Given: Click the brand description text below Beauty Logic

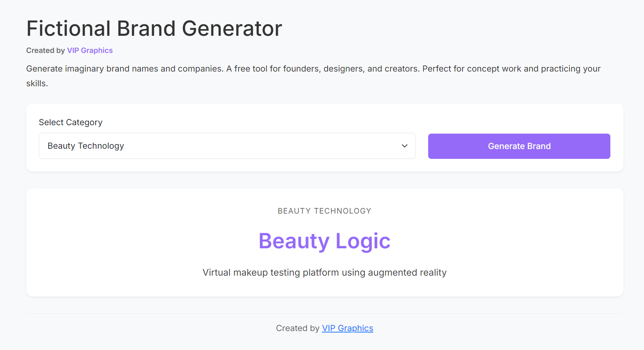Looking at the screenshot, I should (324, 272).
